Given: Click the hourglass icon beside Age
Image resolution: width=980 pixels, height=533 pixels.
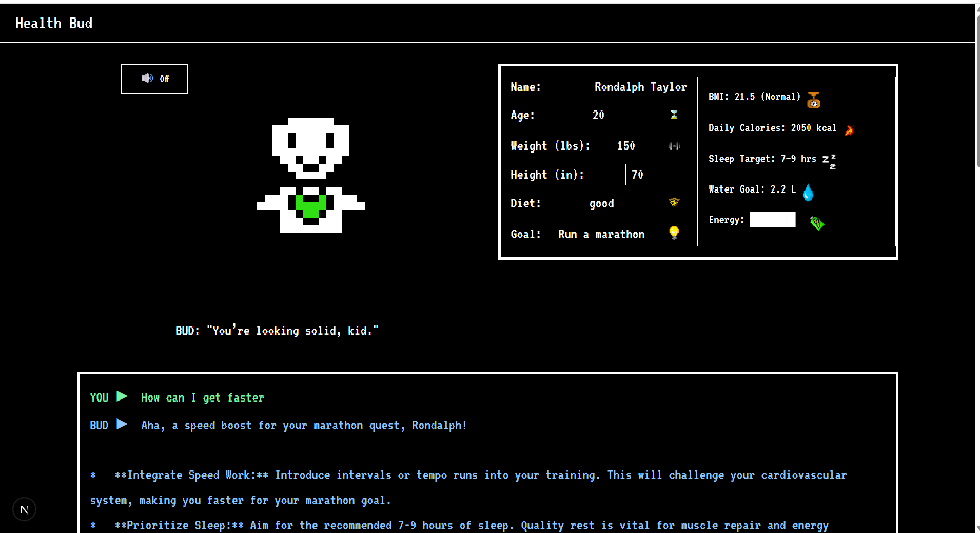Looking at the screenshot, I should coord(674,115).
